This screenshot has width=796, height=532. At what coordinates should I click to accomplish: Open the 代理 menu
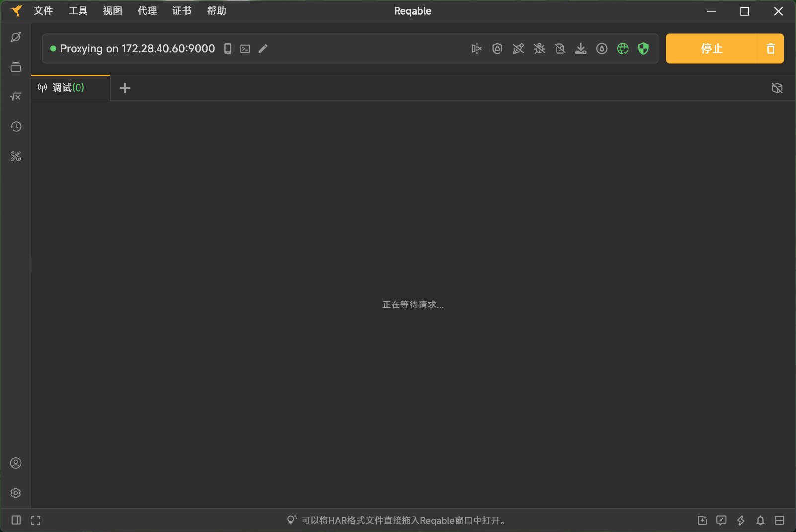coord(147,11)
